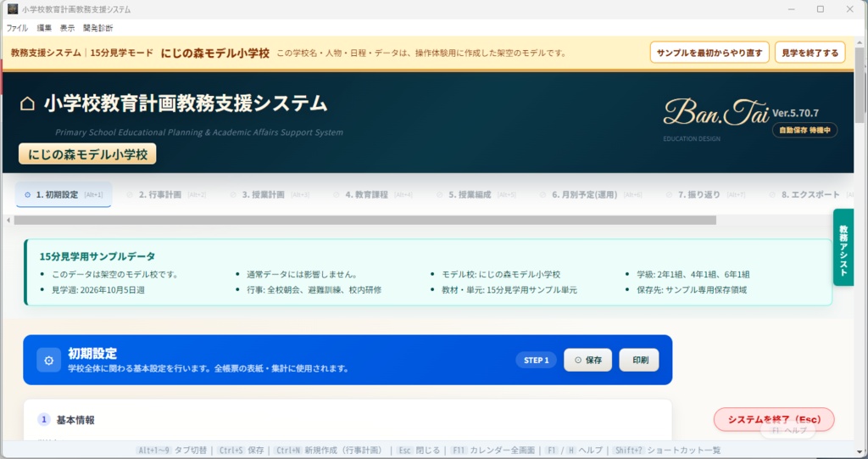Click the text 通常データには影響しません。
Screen dimensions: 868x459
[303, 274]
